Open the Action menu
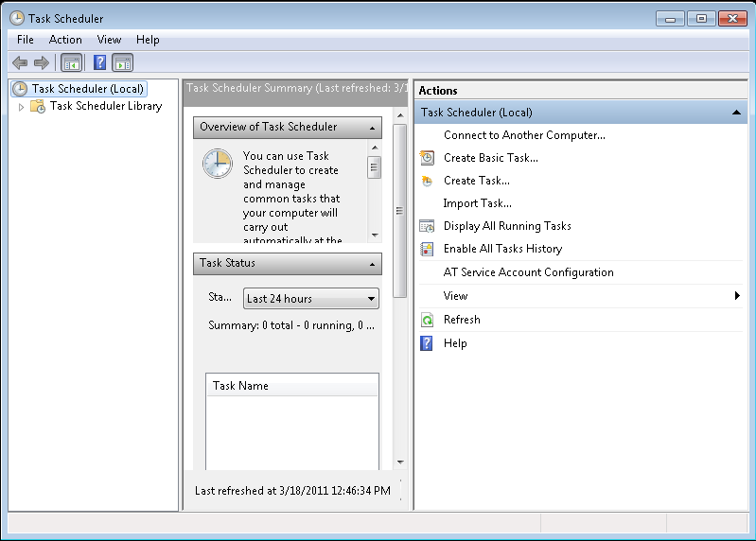This screenshot has width=756, height=541. (x=65, y=40)
